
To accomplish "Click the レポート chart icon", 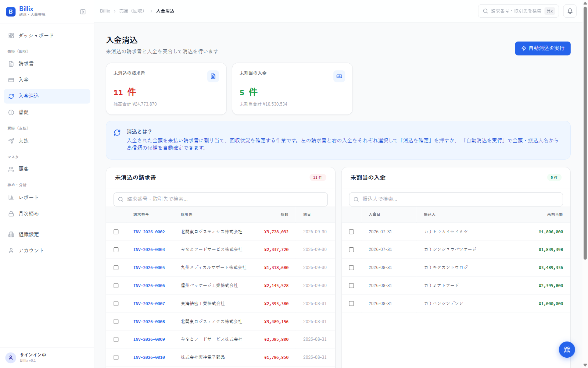I will tap(11, 197).
